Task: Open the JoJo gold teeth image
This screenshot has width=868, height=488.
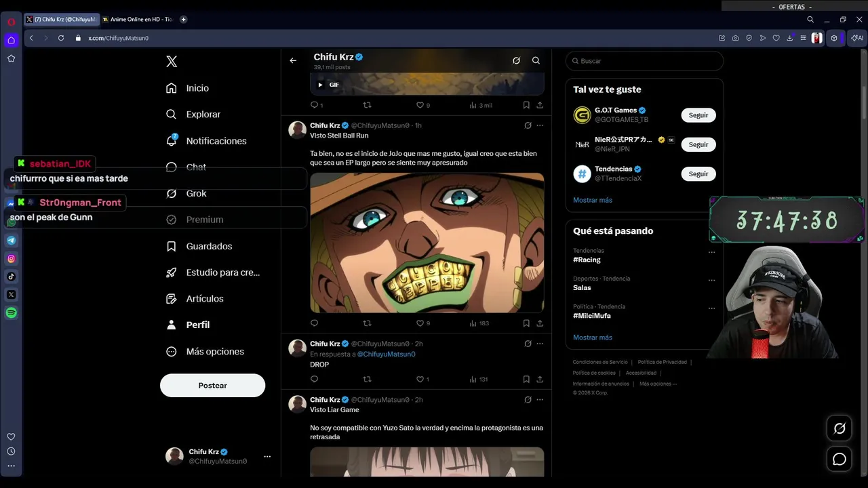Action: pos(427,243)
